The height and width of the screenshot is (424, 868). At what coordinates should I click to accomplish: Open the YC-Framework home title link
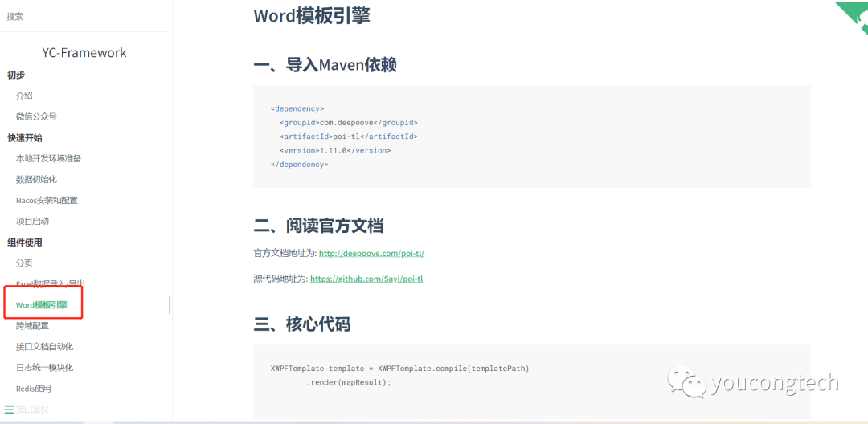[84, 52]
